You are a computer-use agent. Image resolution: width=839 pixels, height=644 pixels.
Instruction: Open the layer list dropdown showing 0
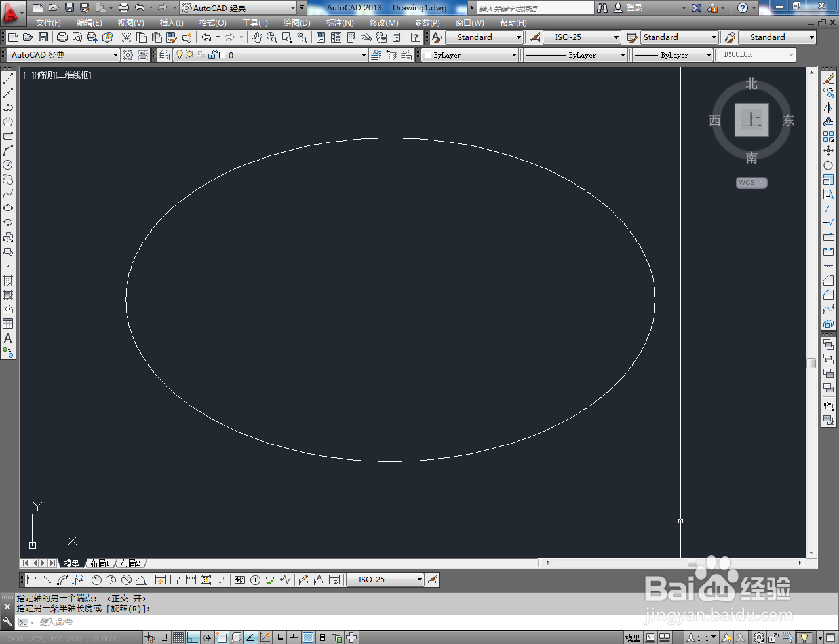tap(271, 55)
